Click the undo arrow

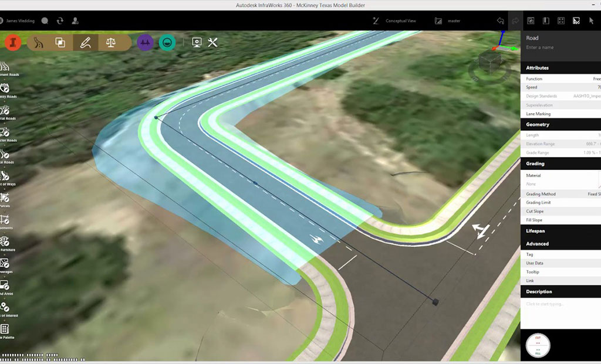pyautogui.click(x=500, y=21)
